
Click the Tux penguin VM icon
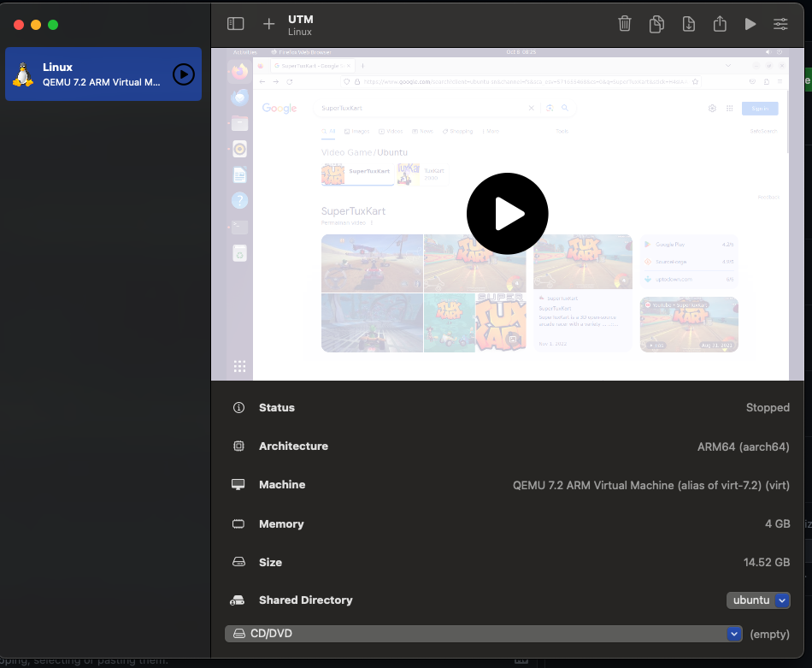[23, 74]
